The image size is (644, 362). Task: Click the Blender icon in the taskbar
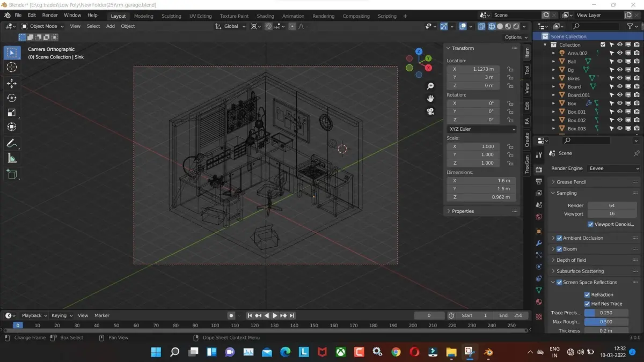pos(488,352)
